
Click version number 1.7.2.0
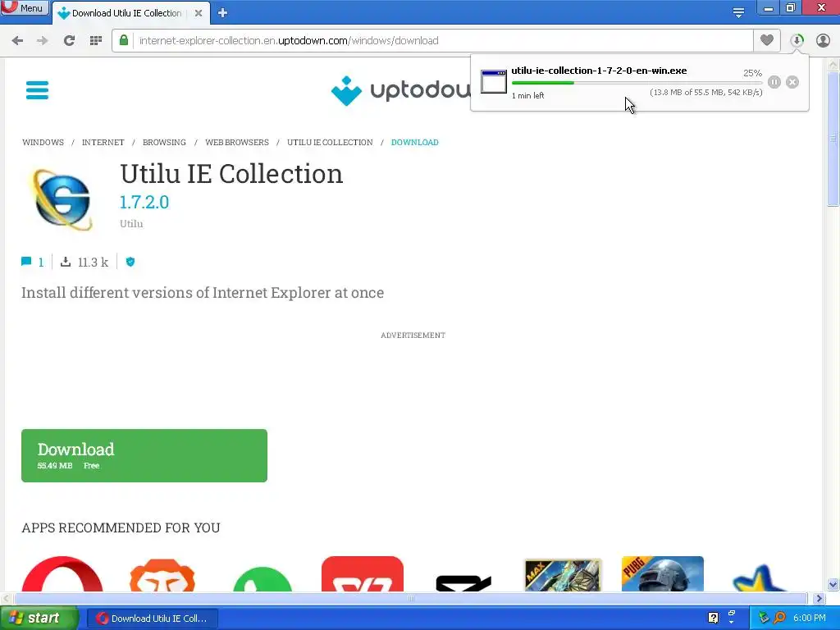click(x=144, y=202)
